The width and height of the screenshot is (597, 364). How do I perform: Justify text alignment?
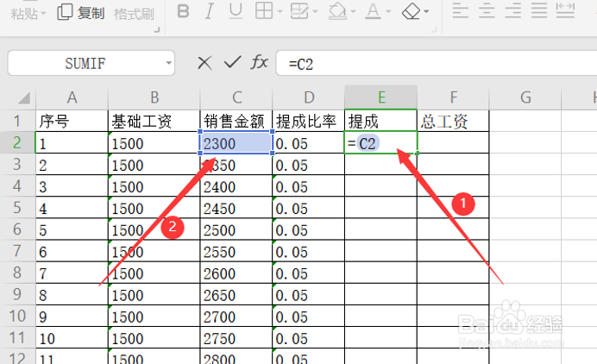539,10
